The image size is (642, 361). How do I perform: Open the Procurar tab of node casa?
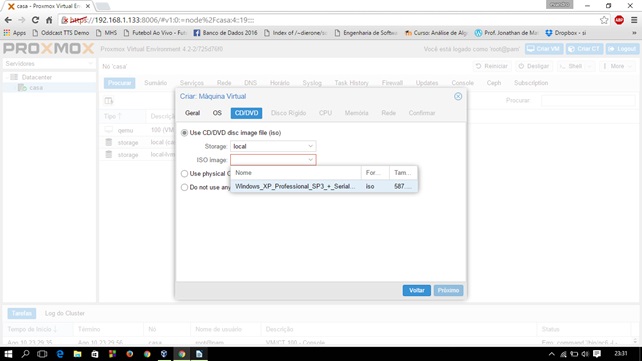pos(120,83)
